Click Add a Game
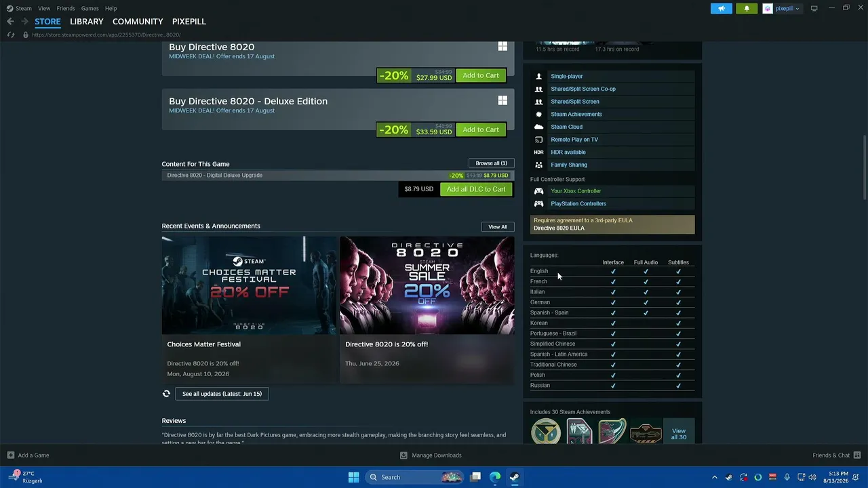The image size is (868, 488). click(x=28, y=455)
